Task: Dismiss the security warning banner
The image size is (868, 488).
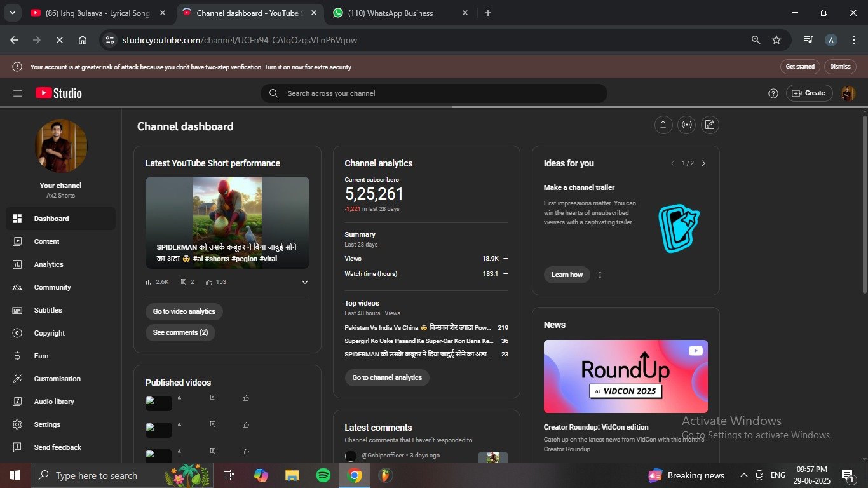Action: [840, 67]
